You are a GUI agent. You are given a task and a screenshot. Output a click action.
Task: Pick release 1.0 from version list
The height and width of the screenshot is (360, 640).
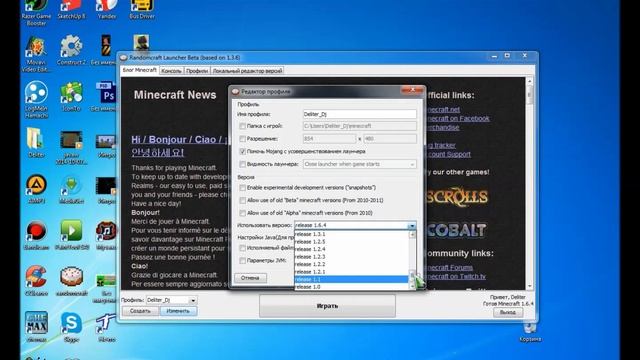pos(351,287)
